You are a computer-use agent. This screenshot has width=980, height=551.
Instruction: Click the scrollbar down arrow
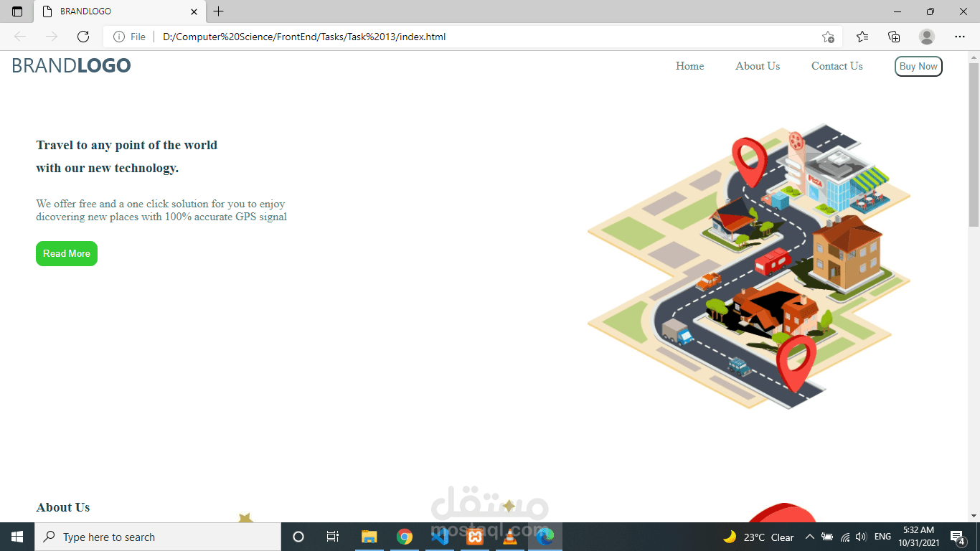(x=974, y=516)
